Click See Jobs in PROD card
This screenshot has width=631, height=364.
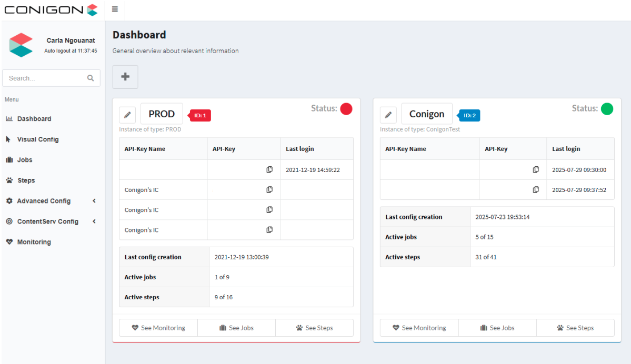coord(237,328)
